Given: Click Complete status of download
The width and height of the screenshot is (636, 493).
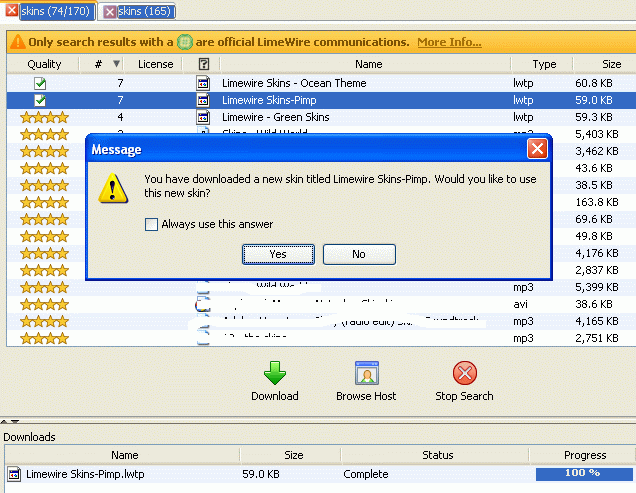Looking at the screenshot, I should click(366, 474).
